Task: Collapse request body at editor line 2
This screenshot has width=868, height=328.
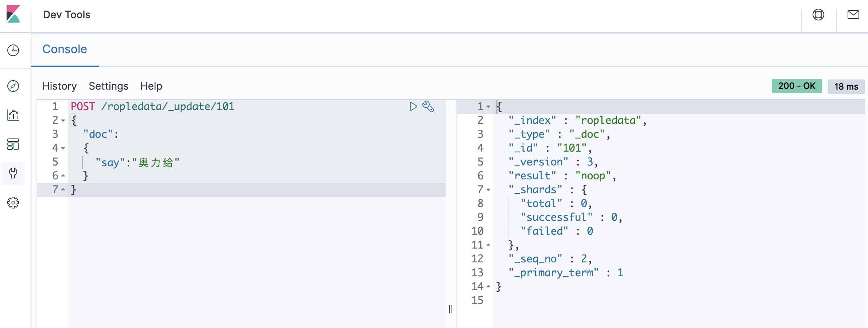Action: [x=63, y=121]
